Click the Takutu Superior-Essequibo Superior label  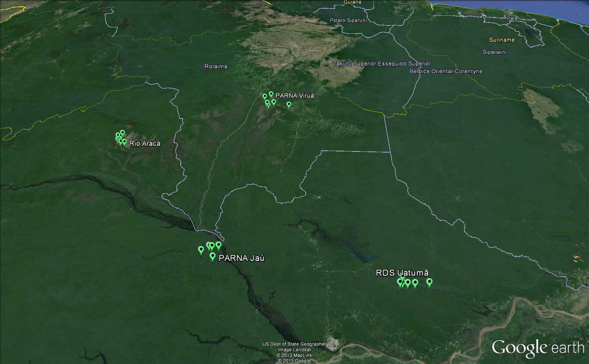pos(382,64)
